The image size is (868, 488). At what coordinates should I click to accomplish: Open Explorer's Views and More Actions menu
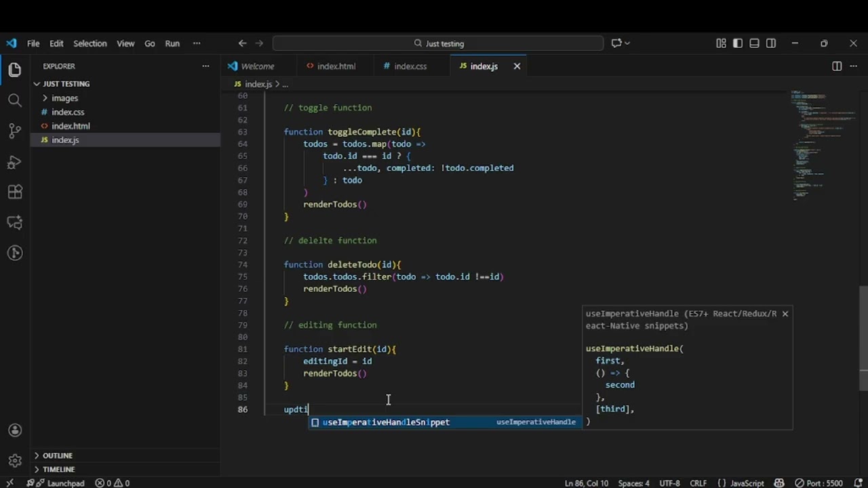tap(205, 66)
